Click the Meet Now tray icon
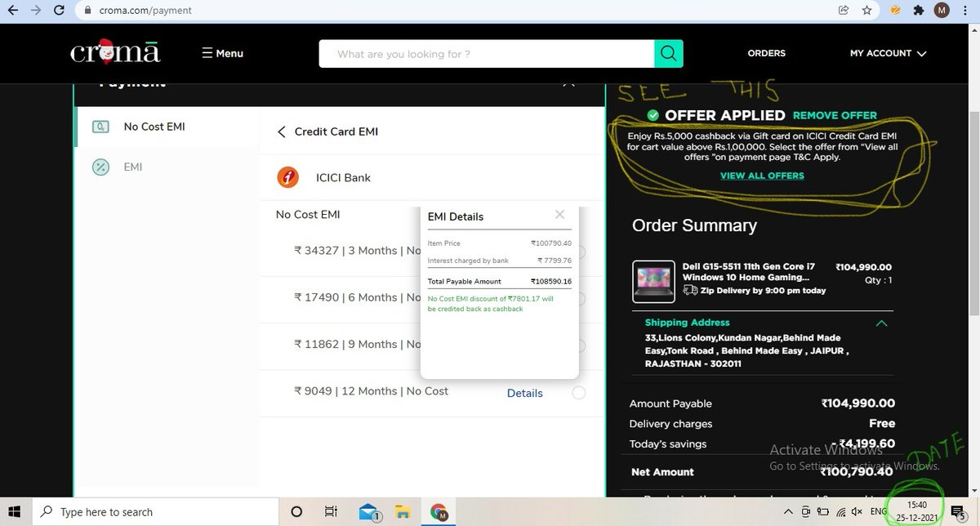 pos(806,511)
